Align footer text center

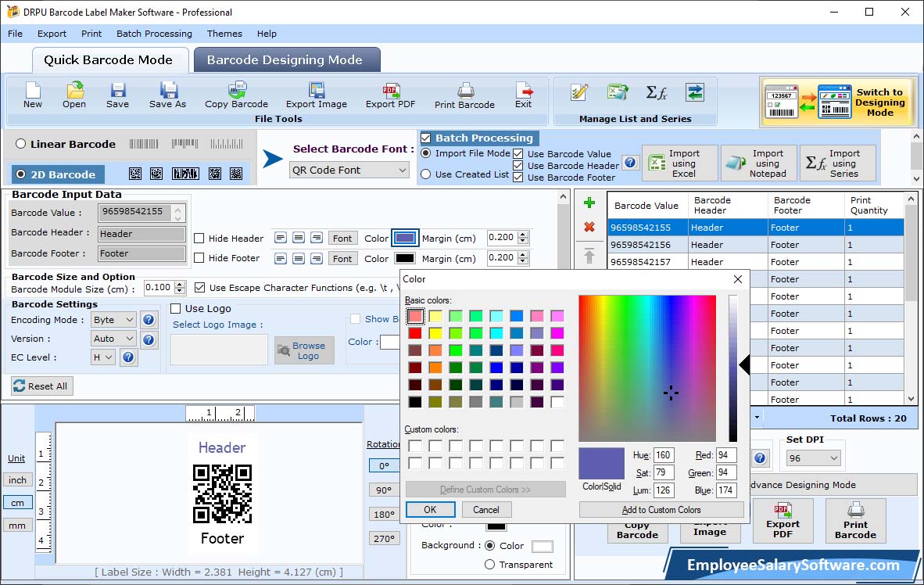pyautogui.click(x=299, y=258)
